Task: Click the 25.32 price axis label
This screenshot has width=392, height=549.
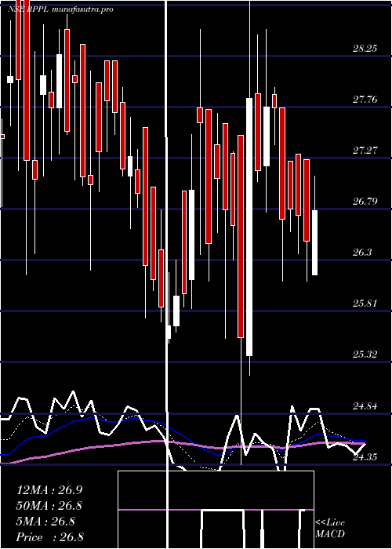Action: pos(365,354)
